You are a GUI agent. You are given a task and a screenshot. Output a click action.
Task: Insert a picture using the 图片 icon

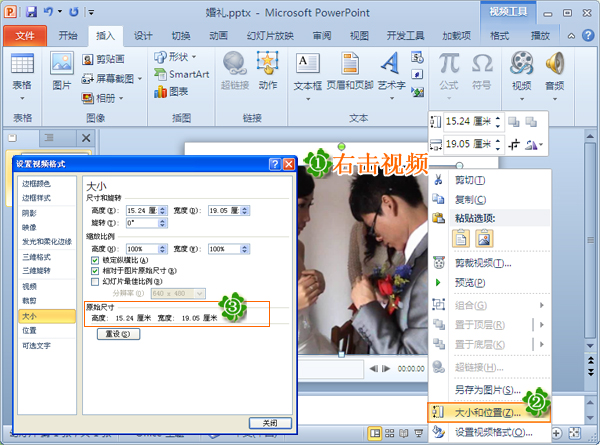click(x=62, y=63)
